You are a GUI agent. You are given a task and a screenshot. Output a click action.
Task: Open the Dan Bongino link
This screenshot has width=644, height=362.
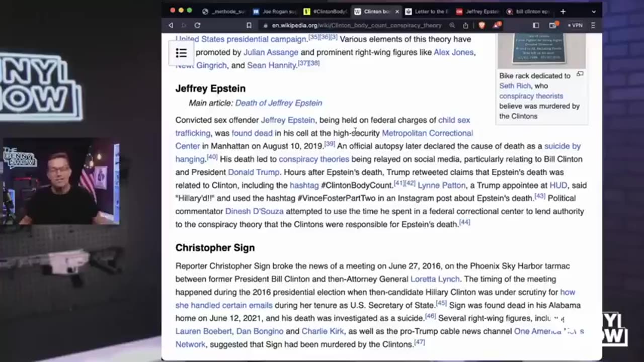260,331
